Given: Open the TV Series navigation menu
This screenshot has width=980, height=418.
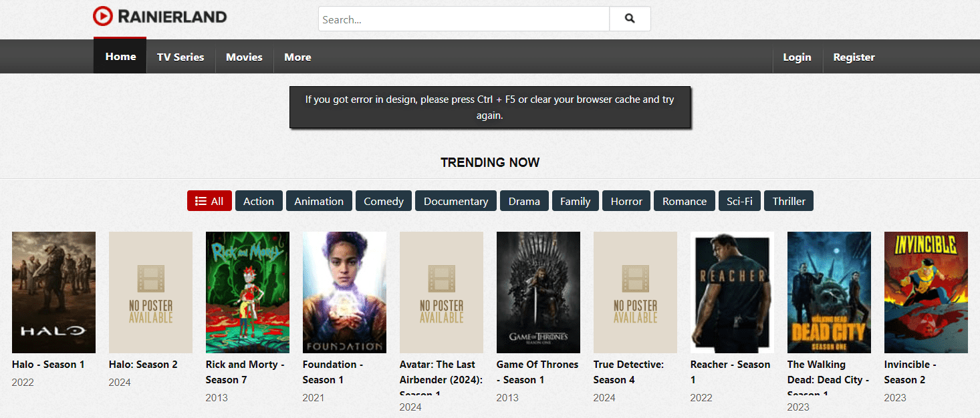Looking at the screenshot, I should (x=180, y=57).
